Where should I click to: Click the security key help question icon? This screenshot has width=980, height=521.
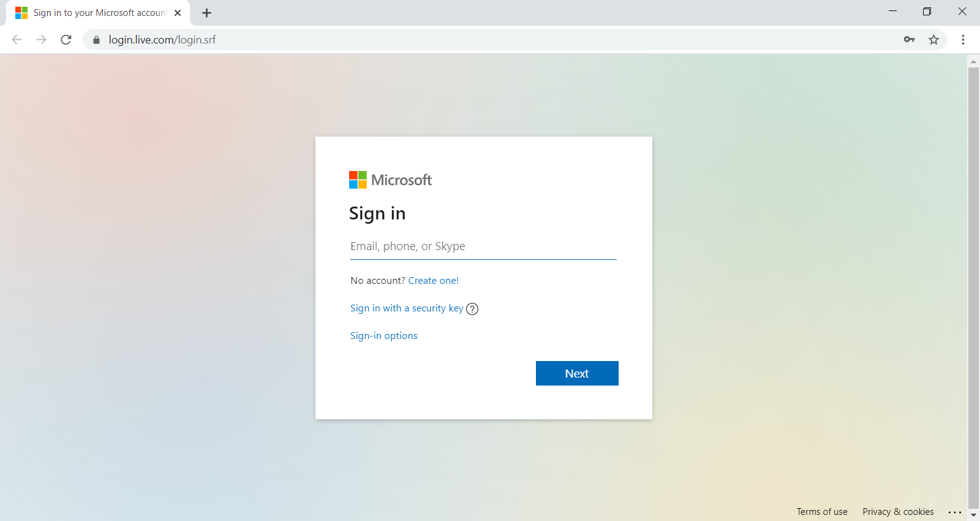tap(472, 309)
